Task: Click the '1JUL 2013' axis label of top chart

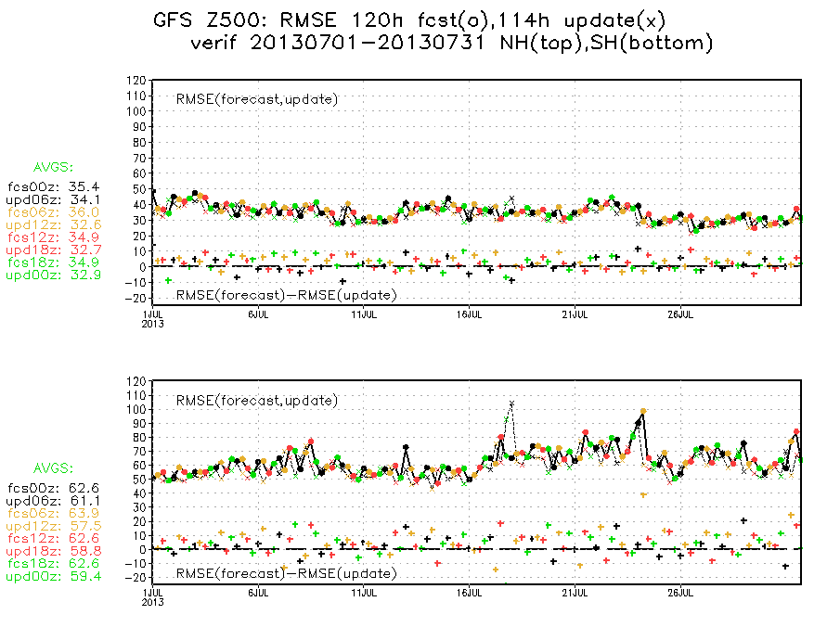Action: [152, 319]
